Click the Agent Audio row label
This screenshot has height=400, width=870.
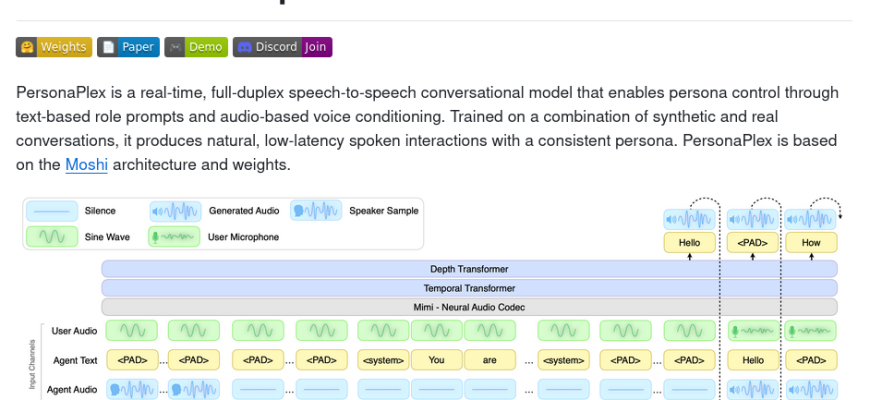[x=72, y=389]
